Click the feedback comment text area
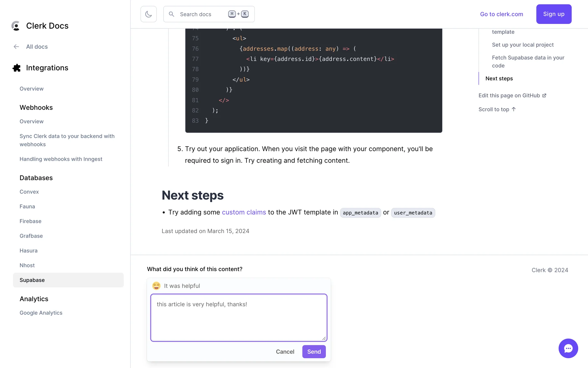The width and height of the screenshot is (588, 368). tap(239, 317)
